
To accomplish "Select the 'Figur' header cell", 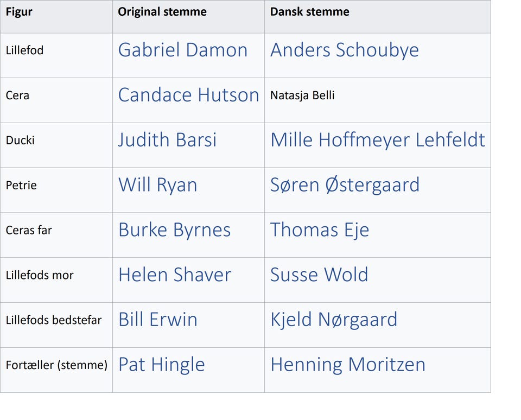I will pos(19,12).
